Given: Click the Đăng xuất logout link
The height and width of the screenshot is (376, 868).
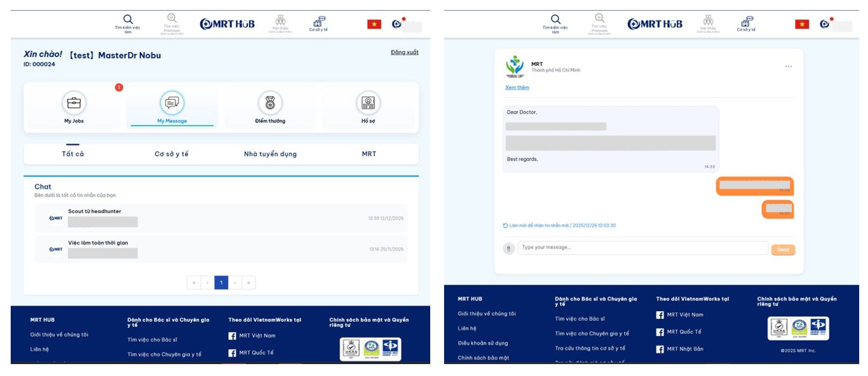Looking at the screenshot, I should point(405,52).
